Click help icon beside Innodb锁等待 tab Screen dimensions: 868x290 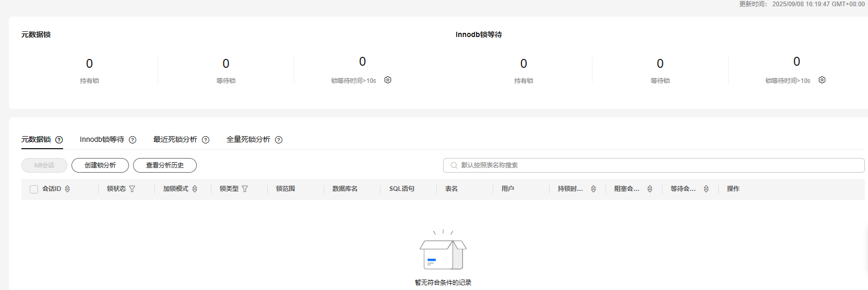pos(133,140)
